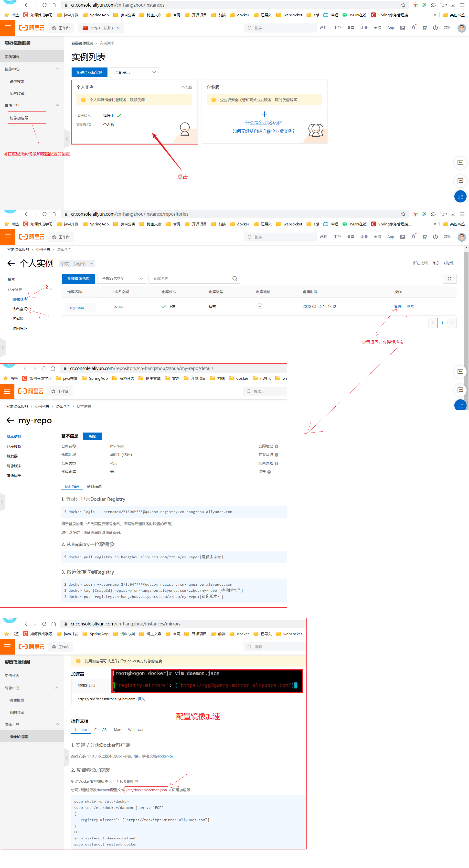Switch to the 制品描述 tab

click(x=94, y=486)
